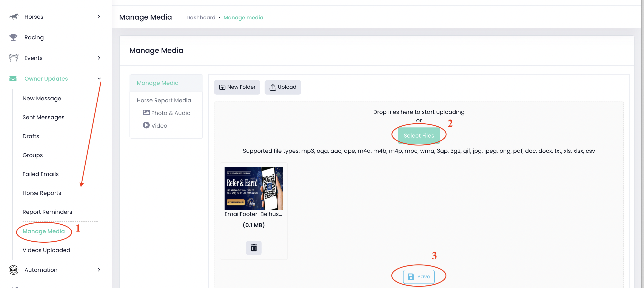
Task: Collapse the Owner Updates section
Action: tap(99, 79)
